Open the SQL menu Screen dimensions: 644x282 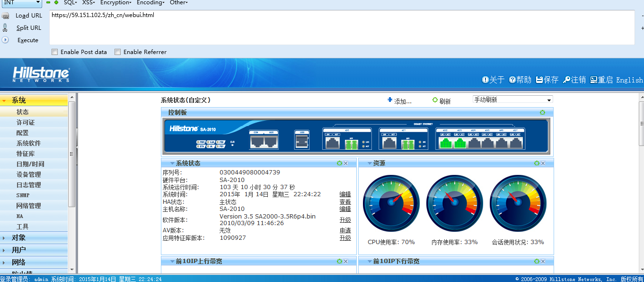(70, 2)
